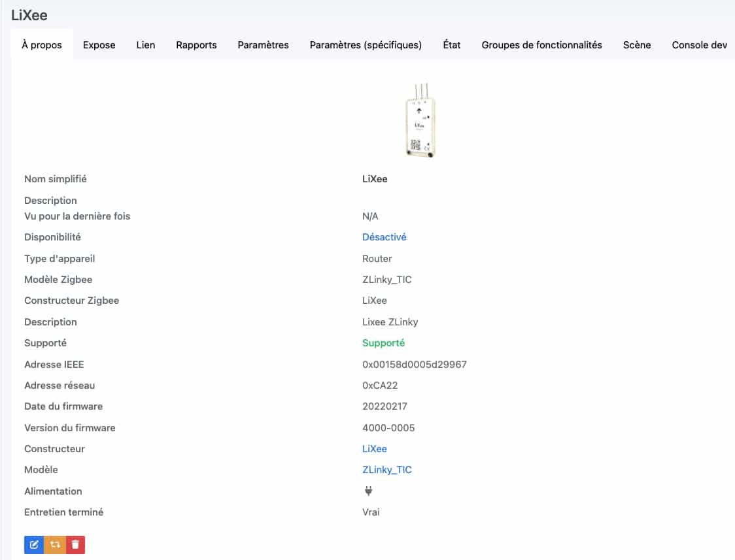Click the ZLinky_TIC Zigbee model value
The width and height of the screenshot is (735, 560).
386,280
